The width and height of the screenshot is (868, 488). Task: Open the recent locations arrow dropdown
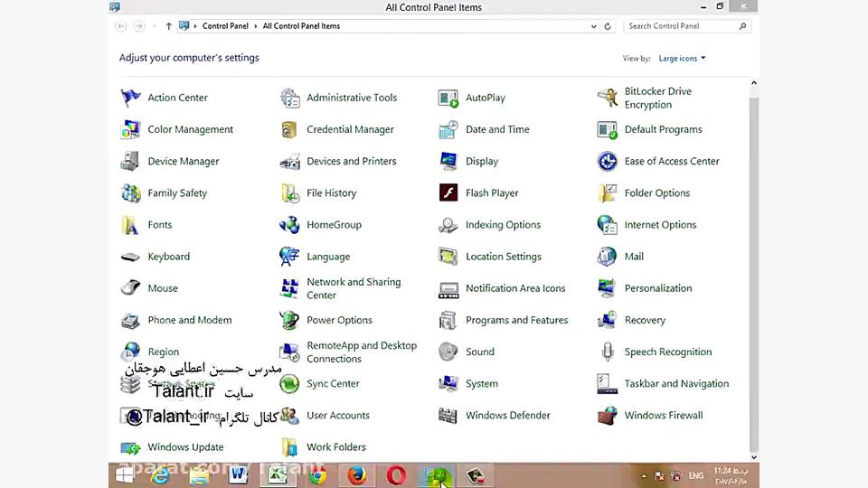154,26
